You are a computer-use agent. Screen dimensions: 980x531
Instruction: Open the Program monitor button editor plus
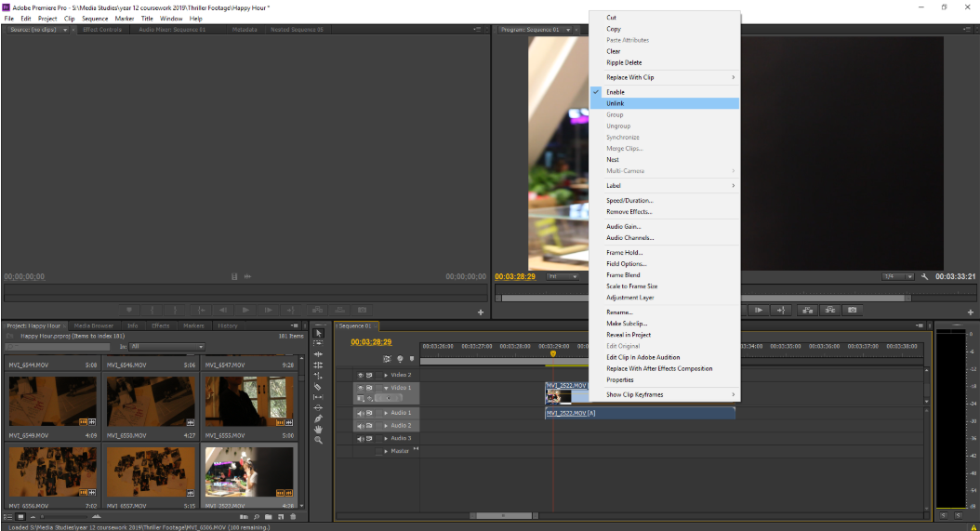(x=970, y=312)
